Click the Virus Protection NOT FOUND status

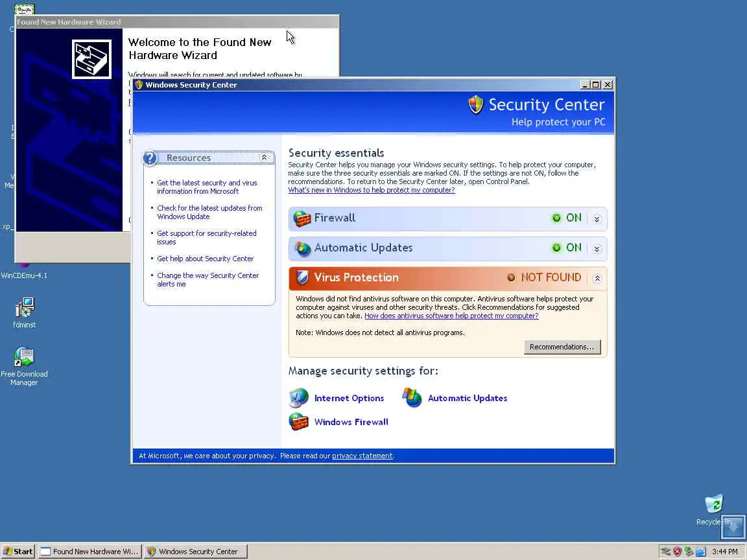(544, 277)
